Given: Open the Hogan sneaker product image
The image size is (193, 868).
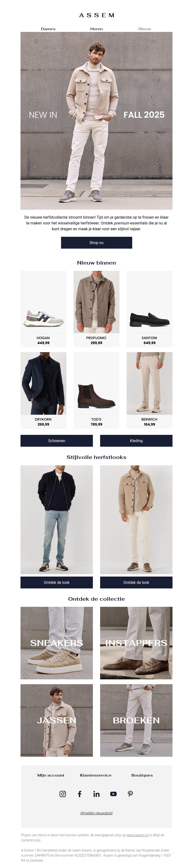Looking at the screenshot, I should click(43, 302).
